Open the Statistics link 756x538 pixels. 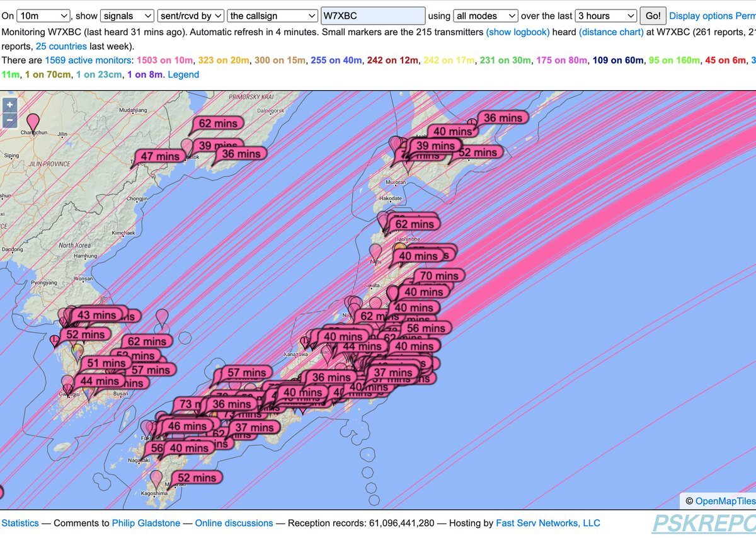(20, 523)
